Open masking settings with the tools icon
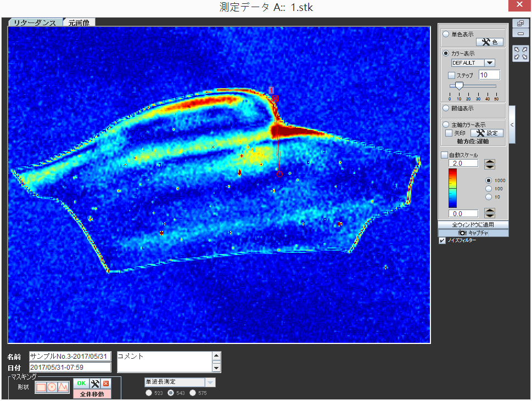532x401 pixels. click(x=94, y=383)
